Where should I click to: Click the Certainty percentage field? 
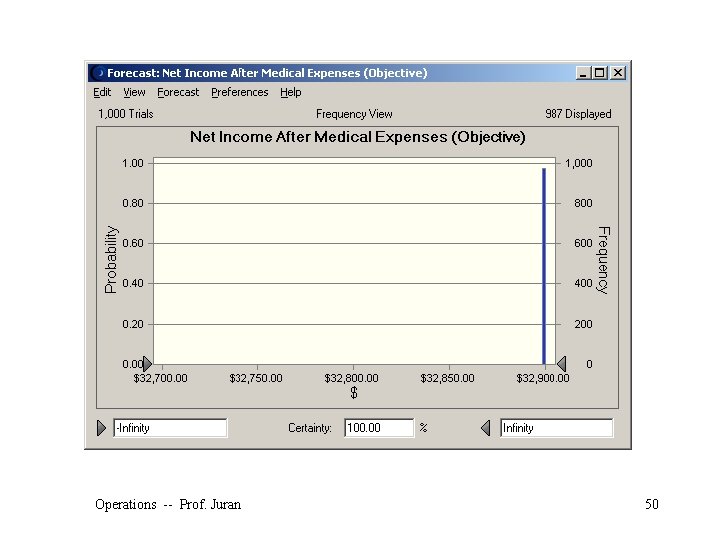(x=379, y=428)
